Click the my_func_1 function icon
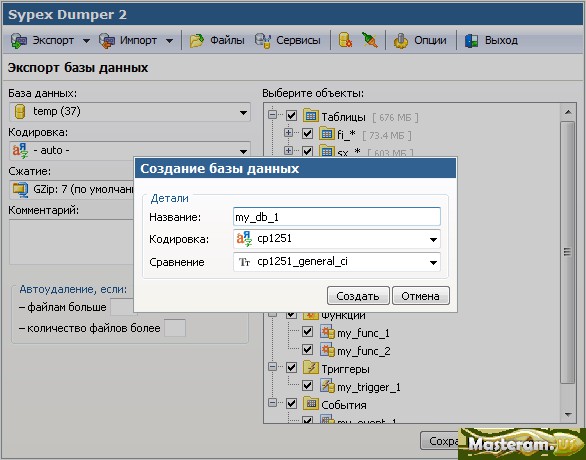The width and height of the screenshot is (586, 460). pos(327,332)
